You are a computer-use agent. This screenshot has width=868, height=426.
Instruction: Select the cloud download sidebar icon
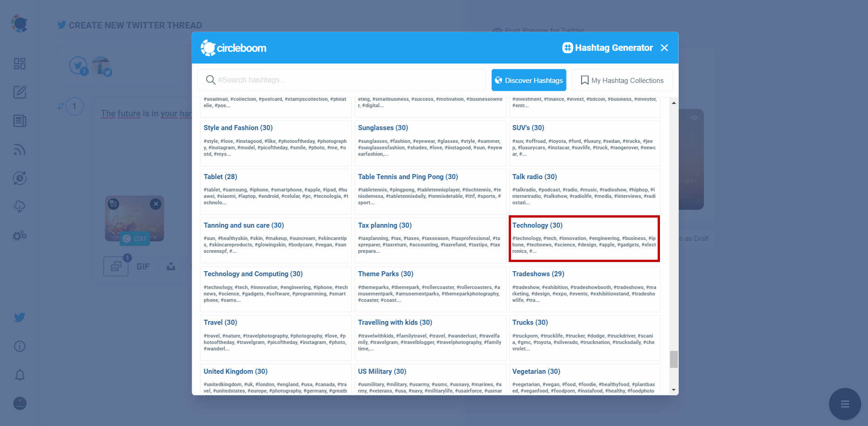pyautogui.click(x=19, y=206)
